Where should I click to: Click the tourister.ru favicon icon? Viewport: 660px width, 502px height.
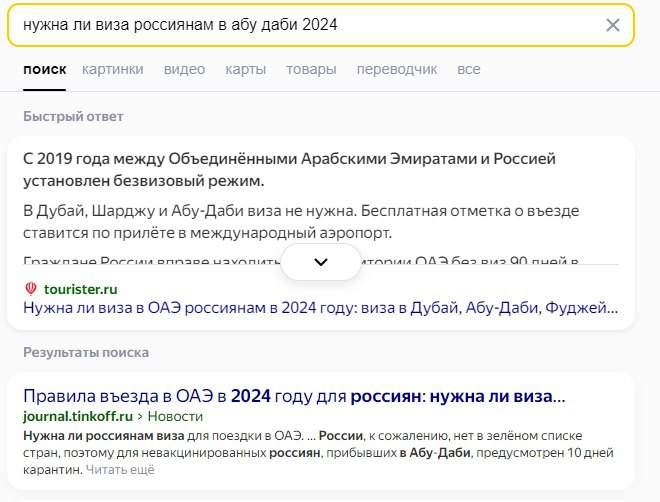[x=31, y=288]
